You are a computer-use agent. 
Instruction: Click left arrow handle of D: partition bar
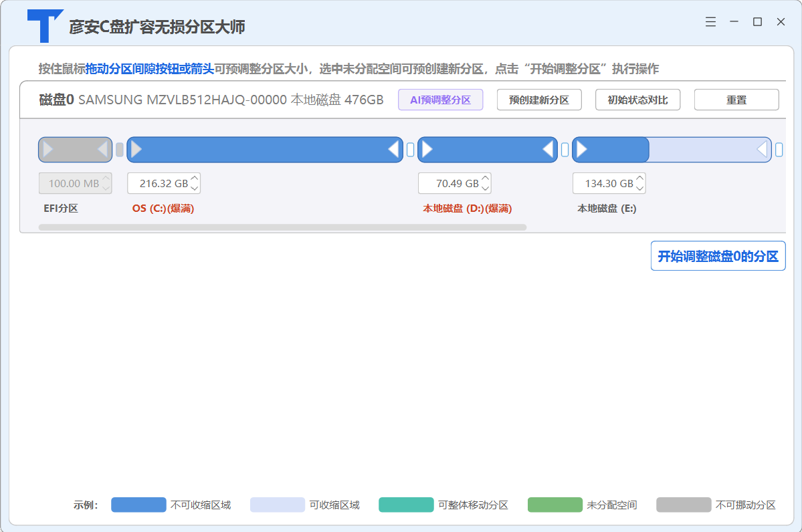click(x=427, y=150)
